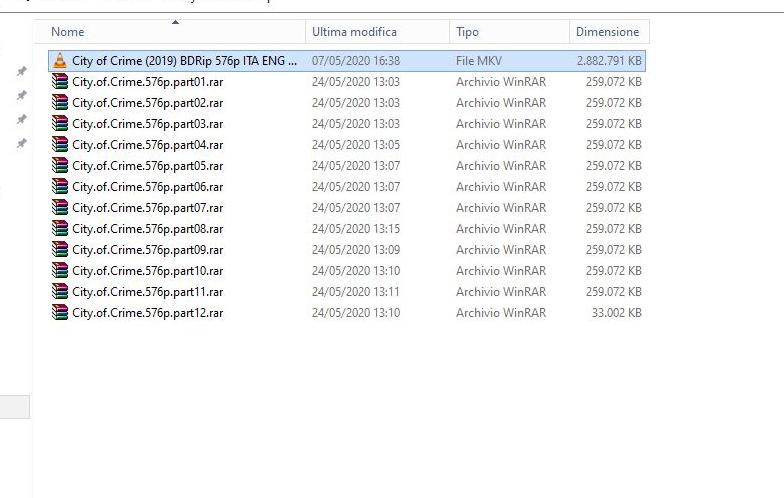This screenshot has height=498, width=784.
Task: Sort files by the Dimensione column
Action: click(608, 32)
